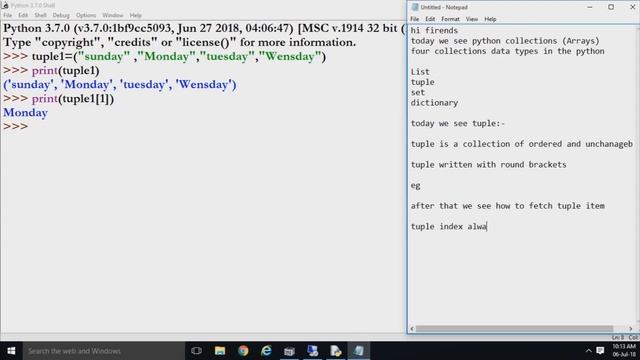The image size is (640, 360).
Task: Click the 'eg' line in Notepad
Action: point(416,185)
